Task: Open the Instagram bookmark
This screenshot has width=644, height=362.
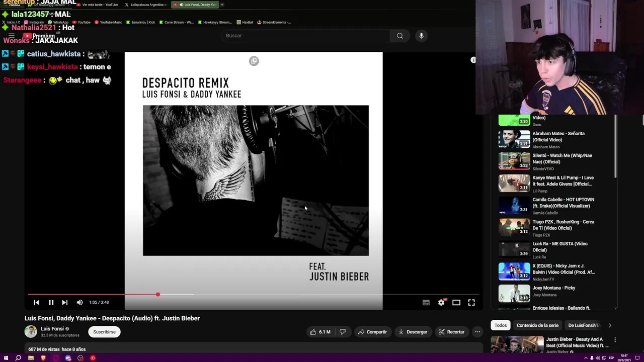Action: point(34,22)
